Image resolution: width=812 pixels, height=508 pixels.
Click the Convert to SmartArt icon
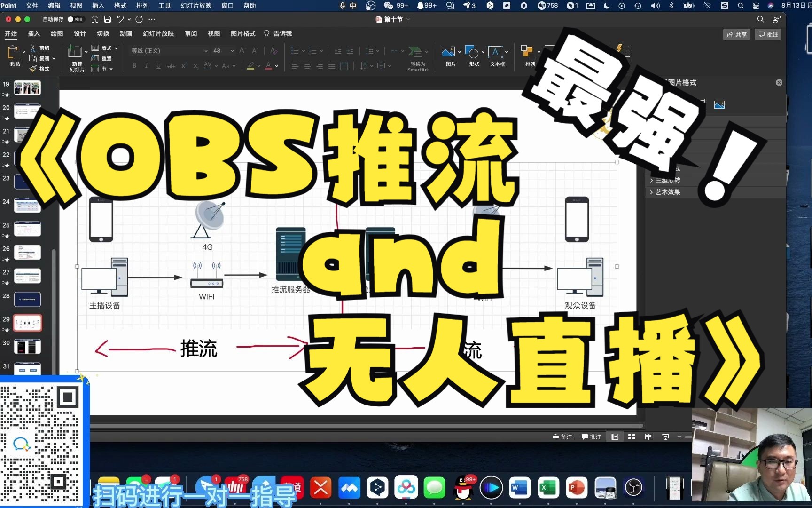point(415,52)
